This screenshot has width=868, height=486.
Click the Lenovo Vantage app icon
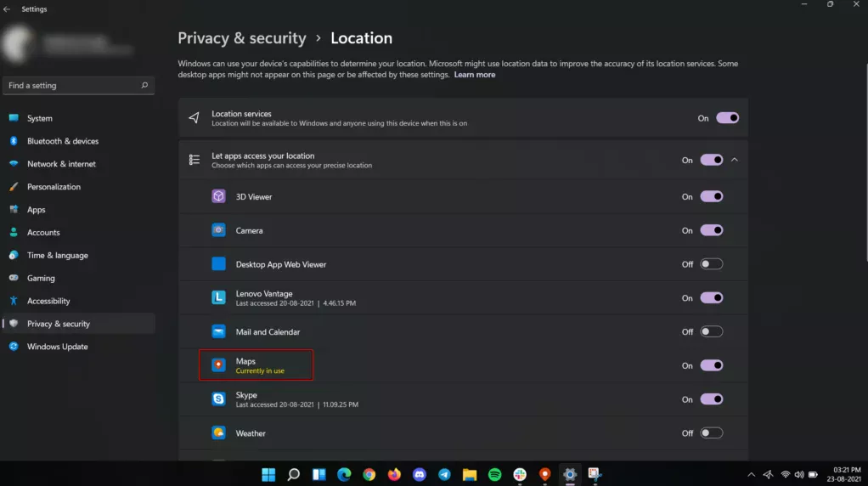[x=218, y=298]
